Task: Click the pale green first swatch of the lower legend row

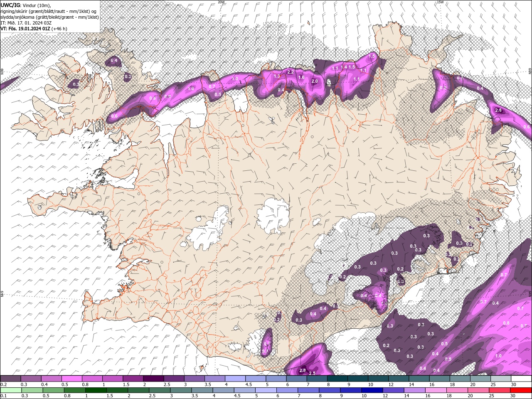Action: pyautogui.click(x=10, y=390)
